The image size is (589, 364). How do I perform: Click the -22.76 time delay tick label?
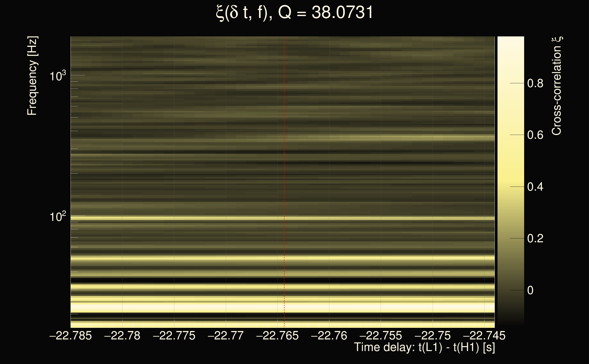tap(329, 335)
